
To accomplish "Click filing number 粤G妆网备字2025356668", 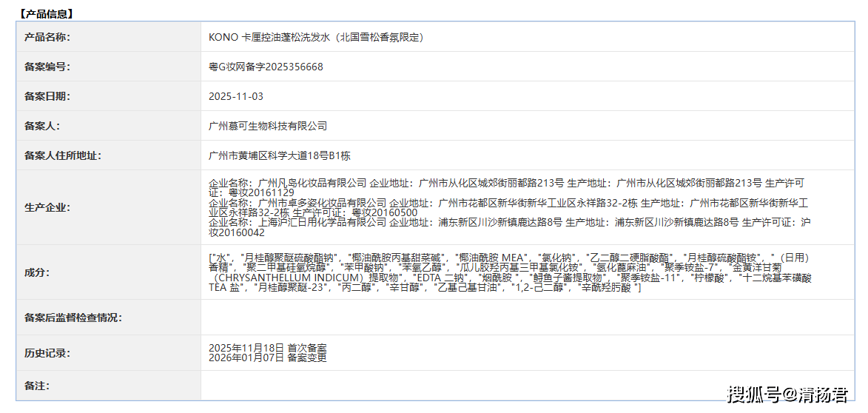I will click(266, 67).
